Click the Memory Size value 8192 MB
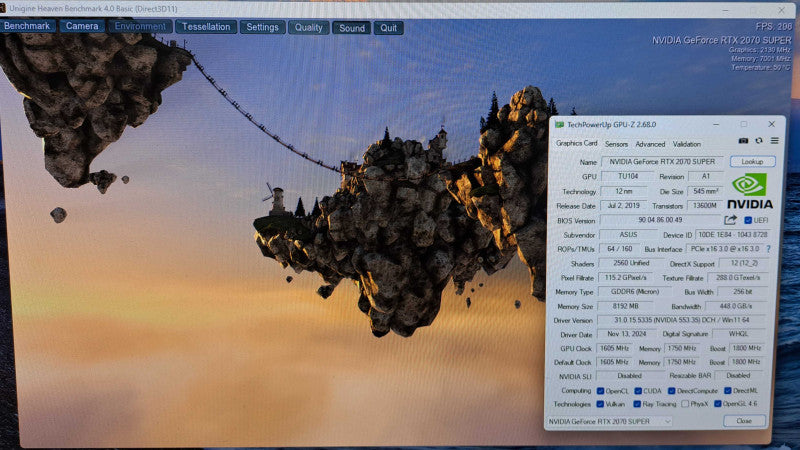The height and width of the screenshot is (450, 800). [625, 306]
